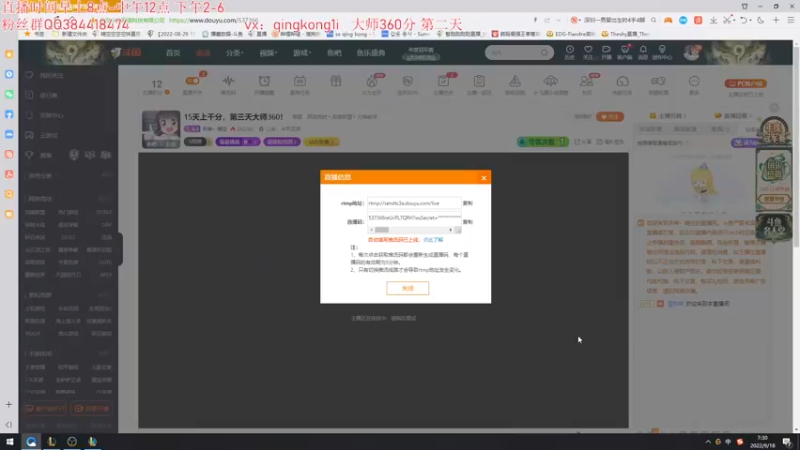Open the AD task icon in streamer toolbar
The height and width of the screenshot is (450, 800).
click(299, 81)
